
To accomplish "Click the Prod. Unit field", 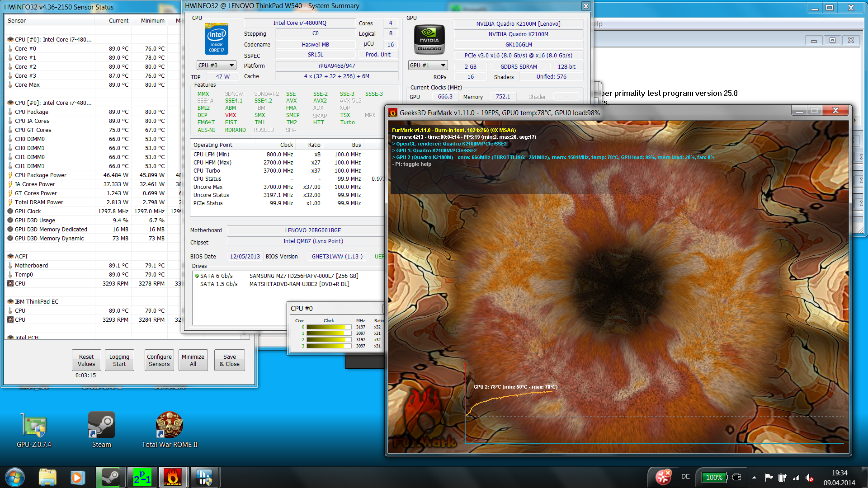I will point(378,55).
